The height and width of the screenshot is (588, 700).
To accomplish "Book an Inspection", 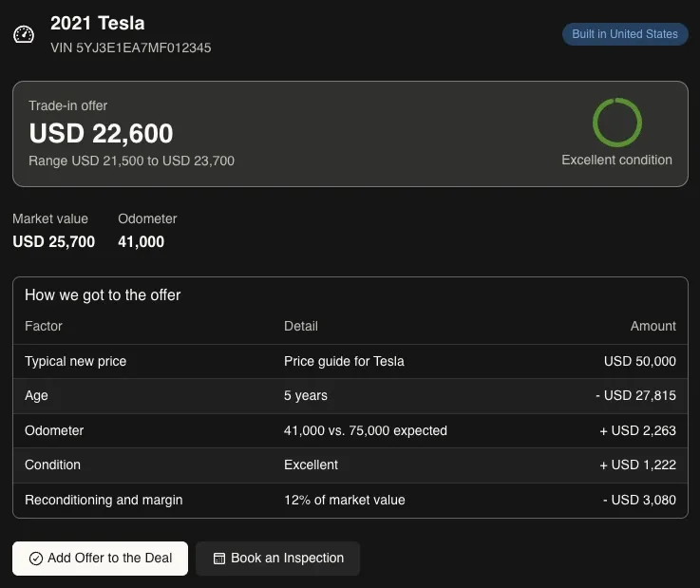I will (x=277, y=559).
